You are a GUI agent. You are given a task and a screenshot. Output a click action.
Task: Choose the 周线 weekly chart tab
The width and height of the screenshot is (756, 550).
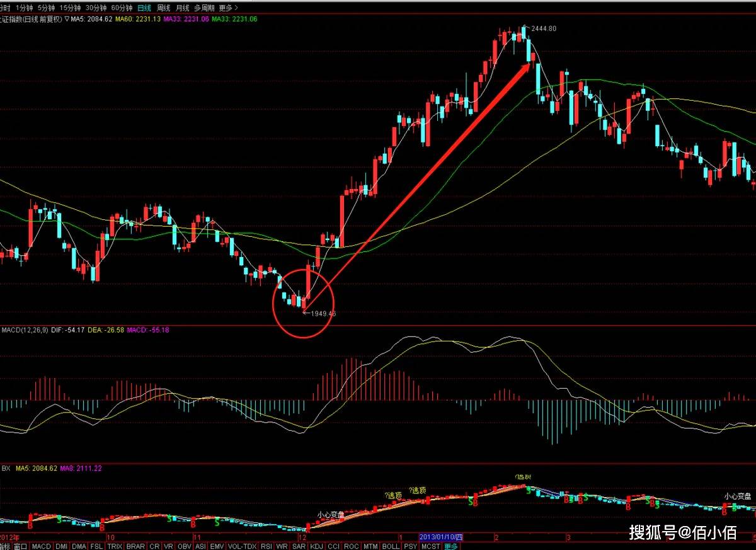click(x=163, y=8)
